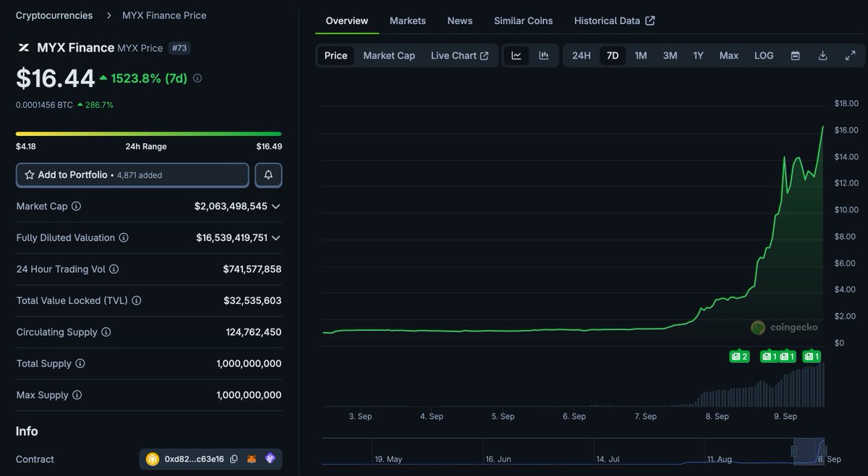Open Historical Data external link tab
The height and width of the screenshot is (476, 868).
click(x=614, y=21)
